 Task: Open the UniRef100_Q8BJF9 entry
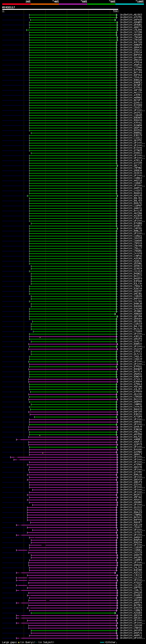131,482
